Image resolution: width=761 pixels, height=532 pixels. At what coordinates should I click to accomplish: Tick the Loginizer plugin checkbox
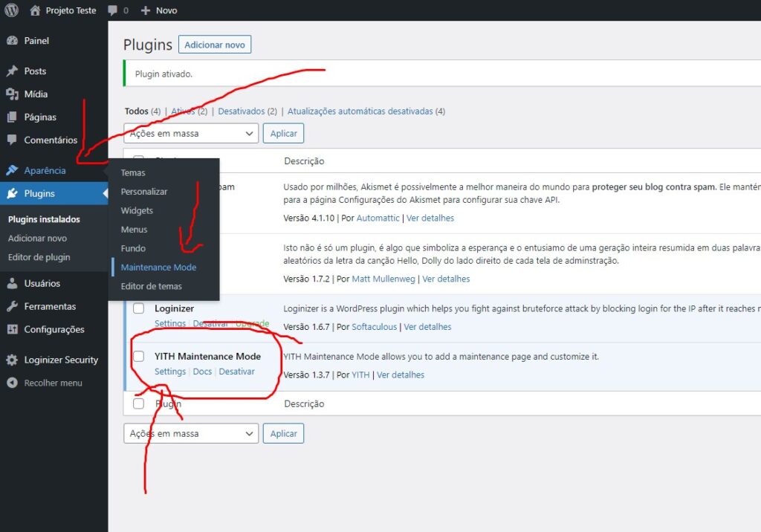(139, 308)
